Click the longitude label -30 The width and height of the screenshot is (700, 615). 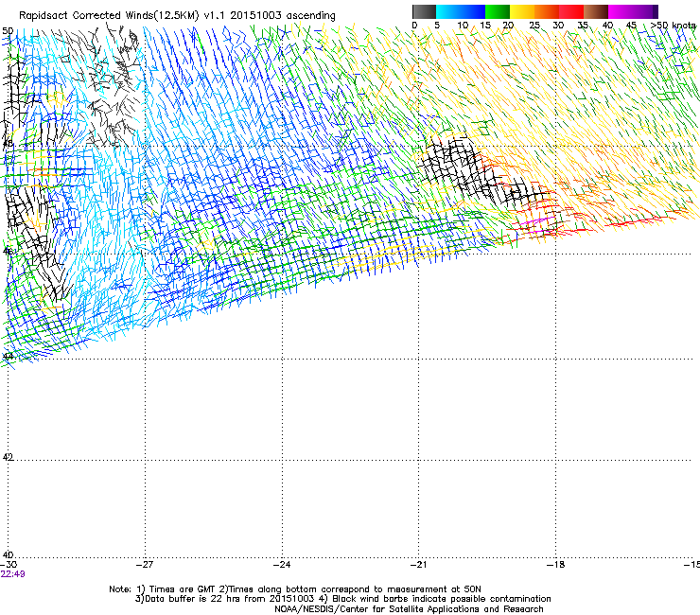coord(9,565)
